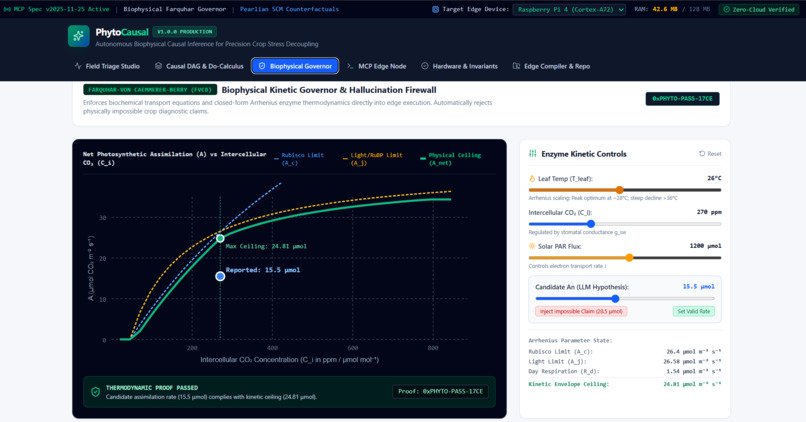Click the V1.0.0 PRODUCTION version badge

point(185,32)
